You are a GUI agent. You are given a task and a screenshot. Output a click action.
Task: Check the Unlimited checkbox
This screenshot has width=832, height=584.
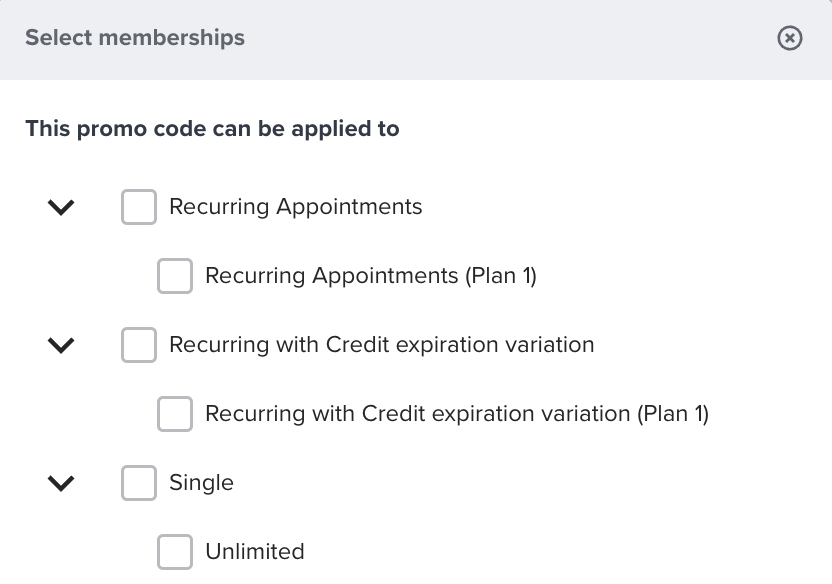[x=175, y=551]
